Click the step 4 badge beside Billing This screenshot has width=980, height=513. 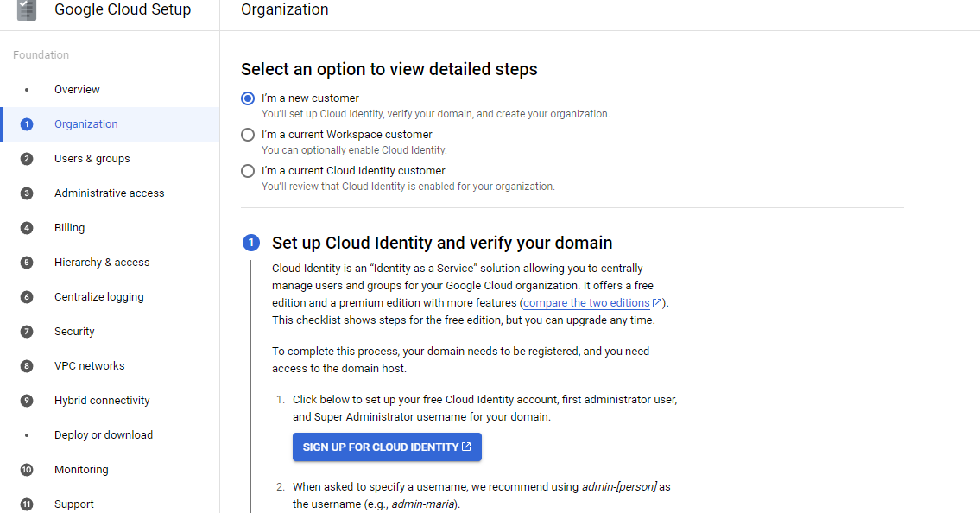27,228
